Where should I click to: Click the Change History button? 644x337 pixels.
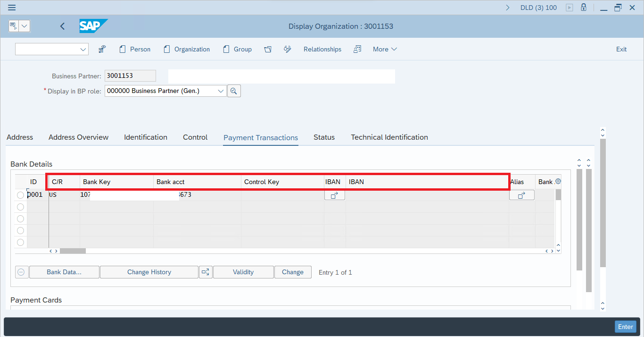149,272
